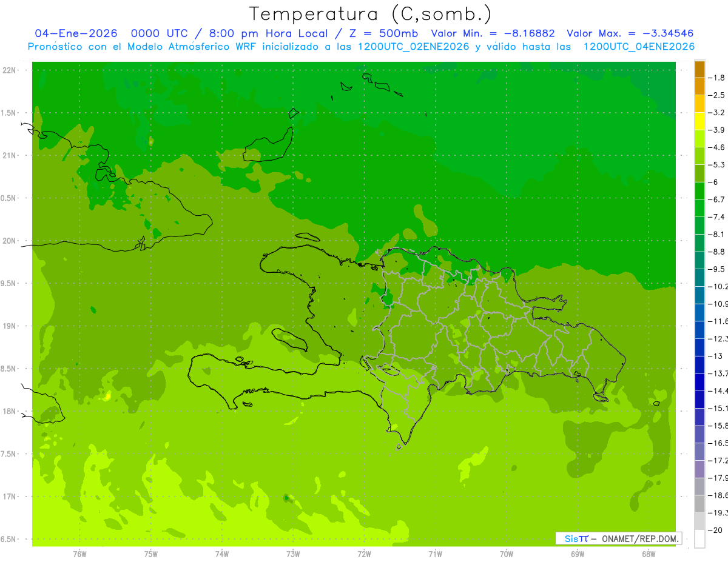Pick the yellow swatch between -3.2 and -3.9
The image size is (728, 562).
tap(699, 121)
